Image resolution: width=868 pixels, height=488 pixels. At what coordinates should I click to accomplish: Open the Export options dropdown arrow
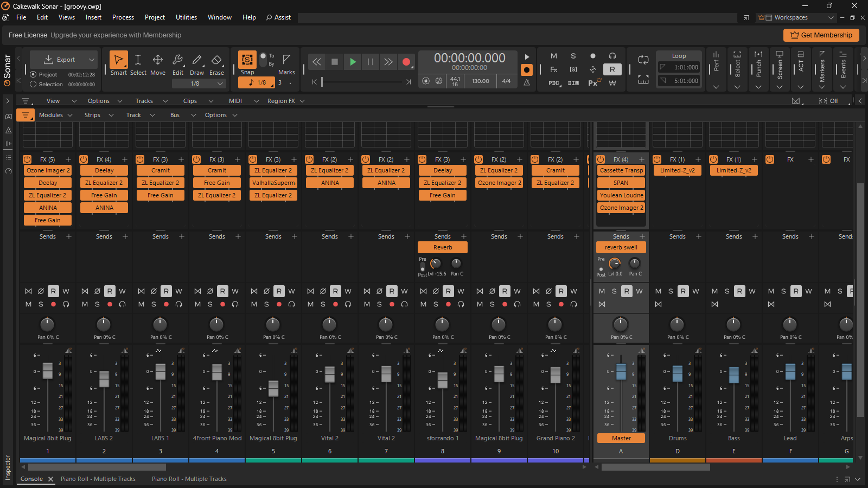[91, 60]
